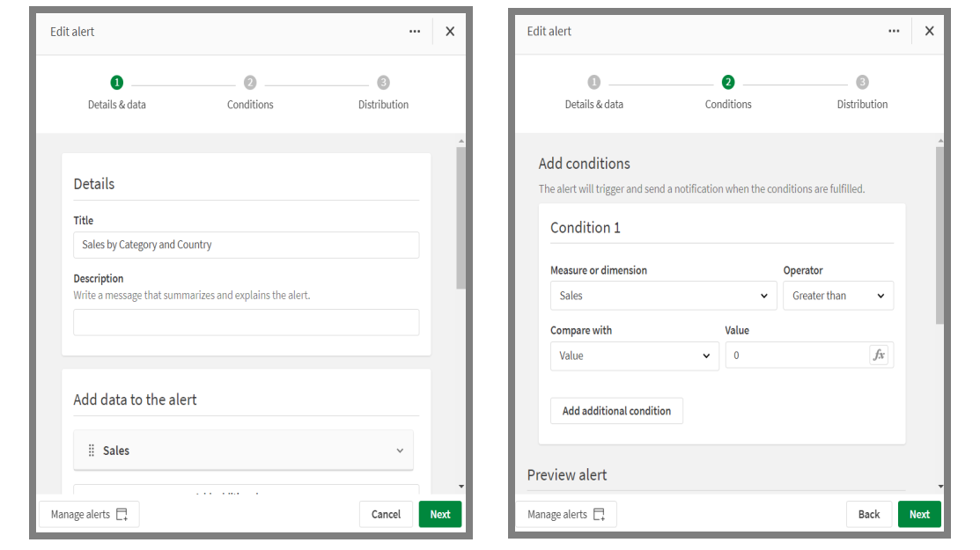Close the left Edit alert dialog

click(450, 31)
